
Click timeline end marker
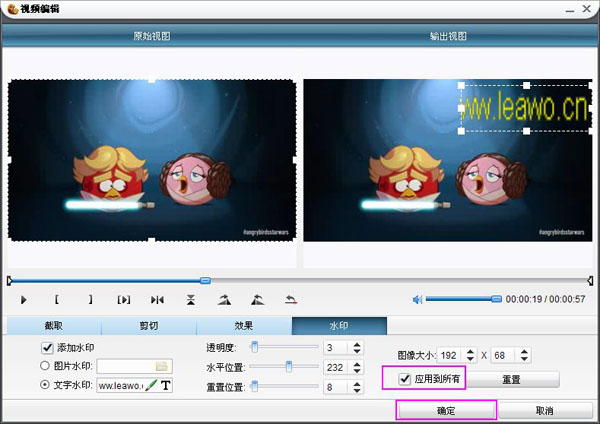click(x=590, y=281)
